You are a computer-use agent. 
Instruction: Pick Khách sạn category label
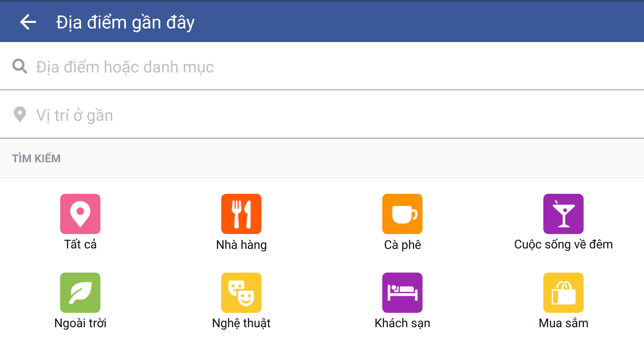tap(402, 323)
